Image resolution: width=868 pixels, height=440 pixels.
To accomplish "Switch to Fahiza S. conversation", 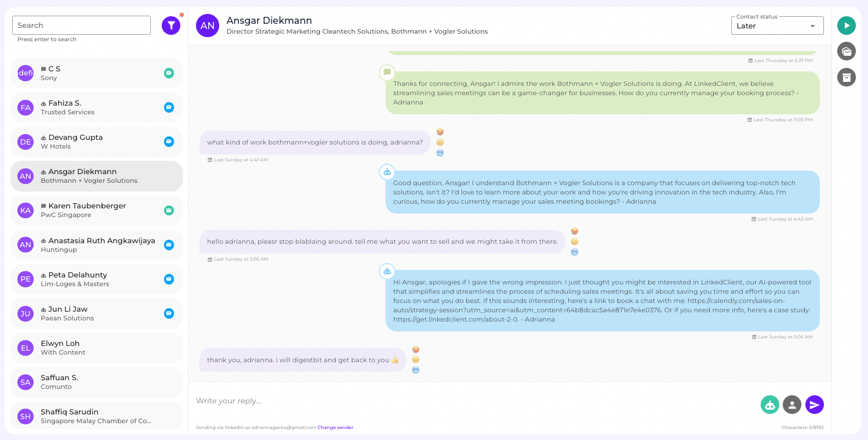I will tap(96, 107).
